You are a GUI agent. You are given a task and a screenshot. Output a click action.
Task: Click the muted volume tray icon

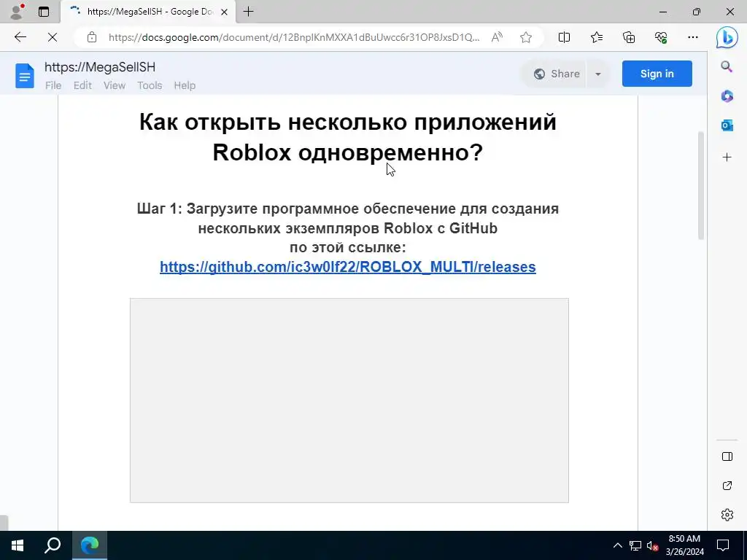(x=652, y=545)
